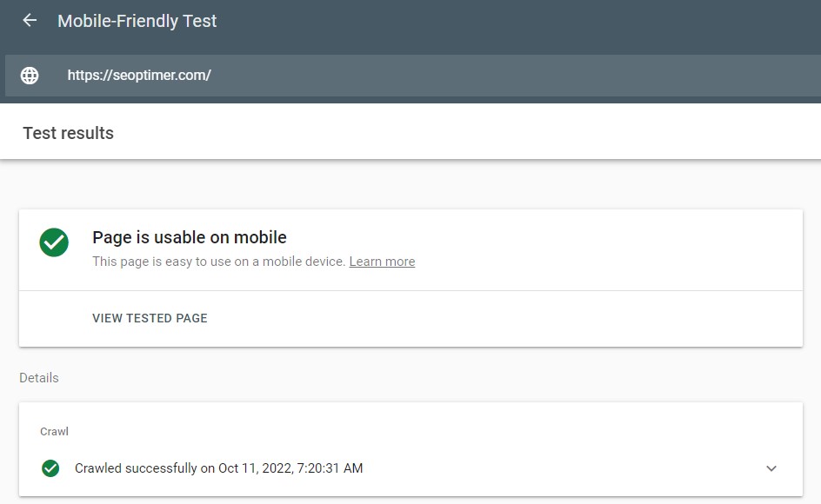The image size is (821, 504).
Task: Click the Test results heading
Action: tap(68, 133)
